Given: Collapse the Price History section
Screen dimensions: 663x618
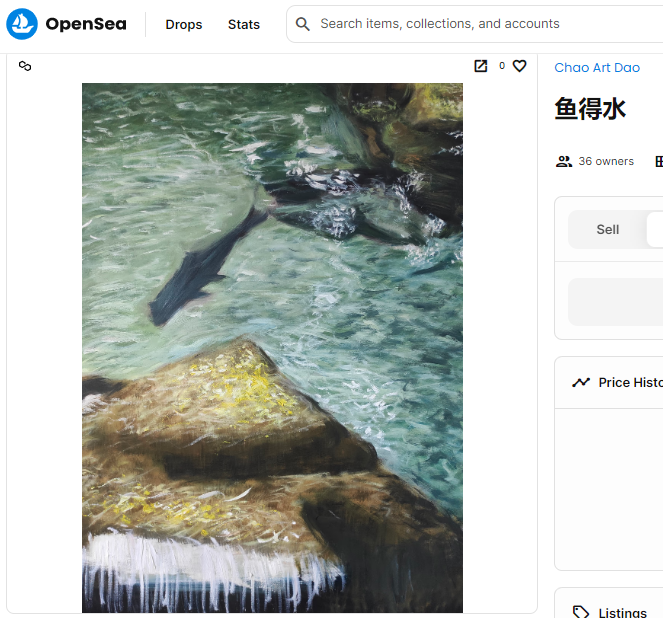Looking at the screenshot, I should pyautogui.click(x=609, y=383).
